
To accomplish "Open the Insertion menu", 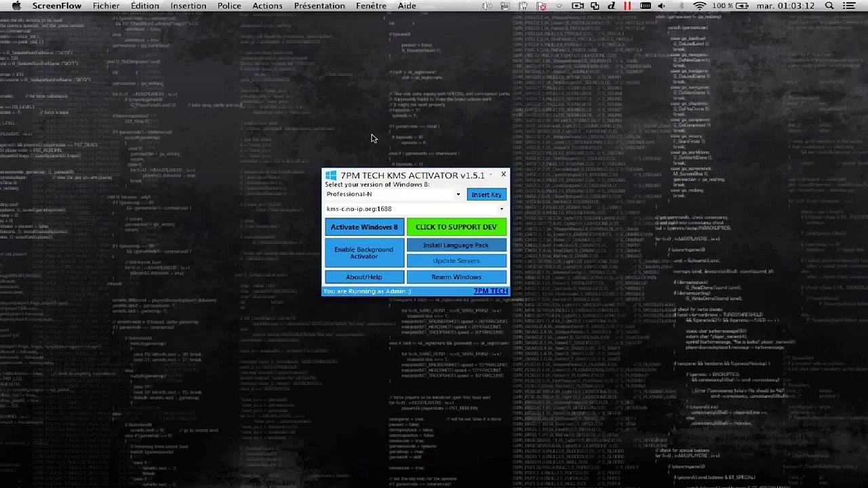I will tap(189, 6).
